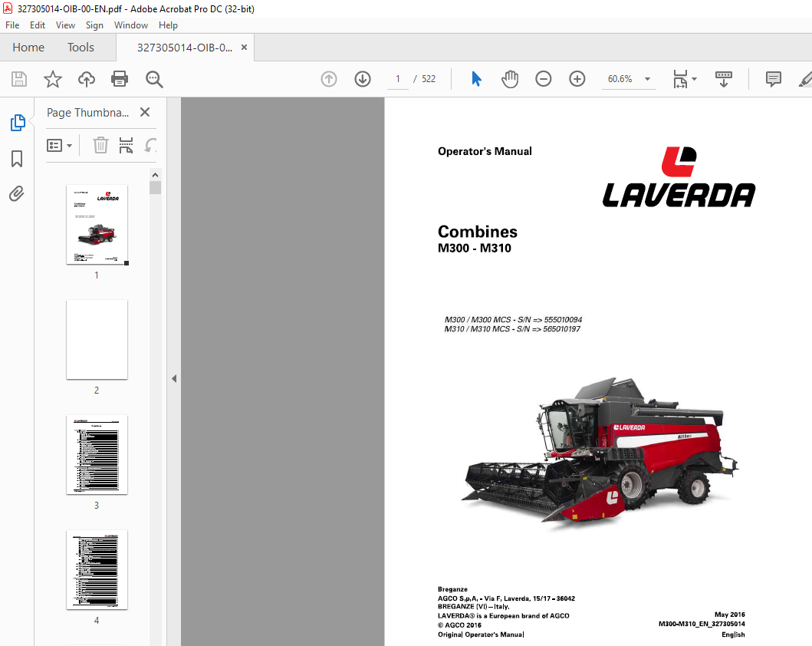
Task: Click the '© AGCO 2016' copyright line
Action: [x=460, y=625]
